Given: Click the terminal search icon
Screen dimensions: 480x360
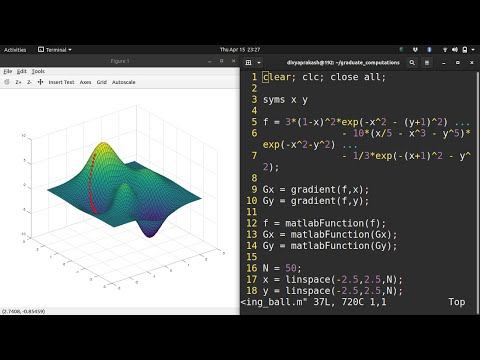Looking at the screenshot, I should click(x=412, y=62).
